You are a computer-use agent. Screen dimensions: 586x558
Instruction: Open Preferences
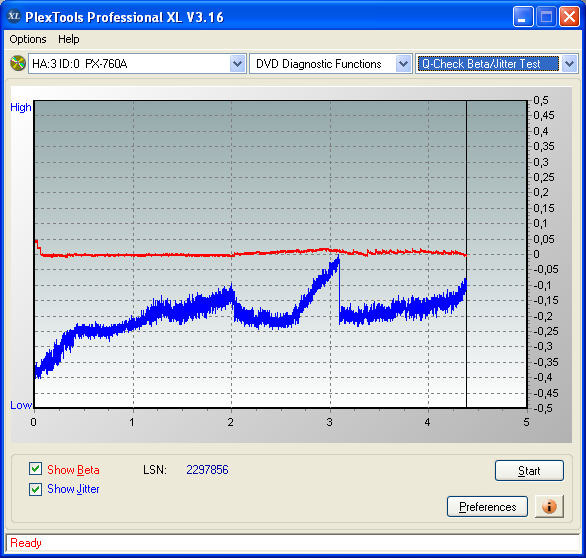coord(487,507)
